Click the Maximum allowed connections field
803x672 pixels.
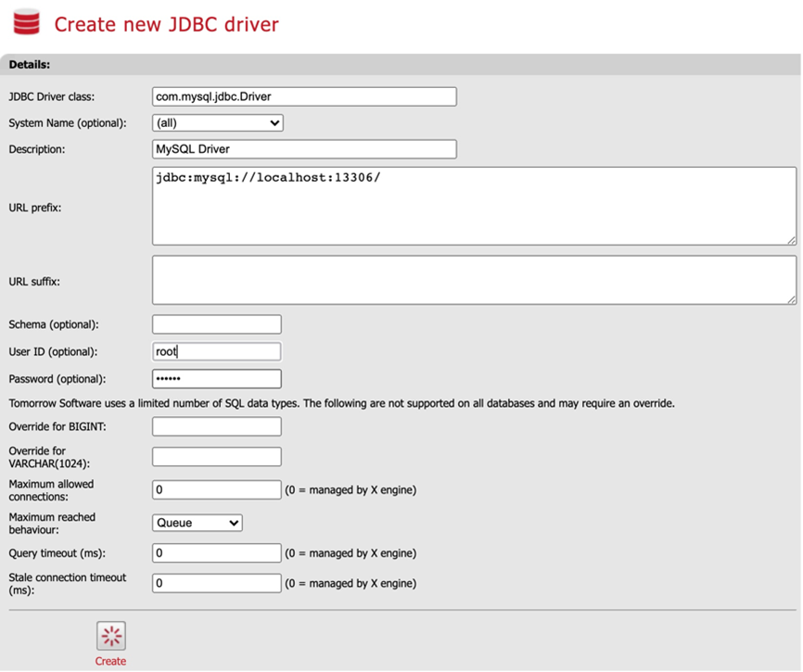pyautogui.click(x=216, y=489)
